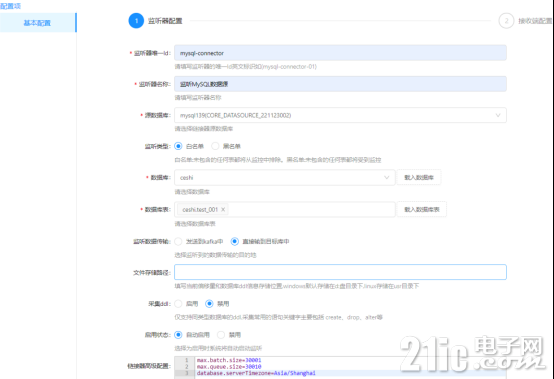554x379 pixels.
Task: Click the 监听MySQL数据源 name field
Action: pos(340,84)
